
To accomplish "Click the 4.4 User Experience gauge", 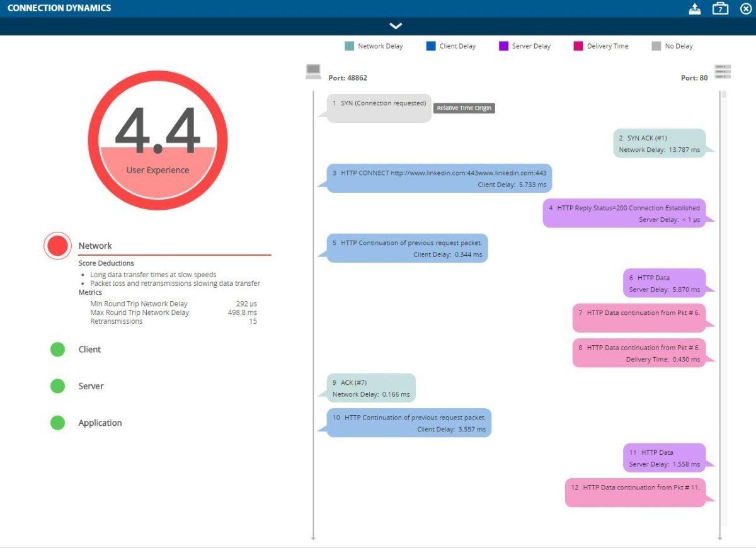I will coord(157,140).
